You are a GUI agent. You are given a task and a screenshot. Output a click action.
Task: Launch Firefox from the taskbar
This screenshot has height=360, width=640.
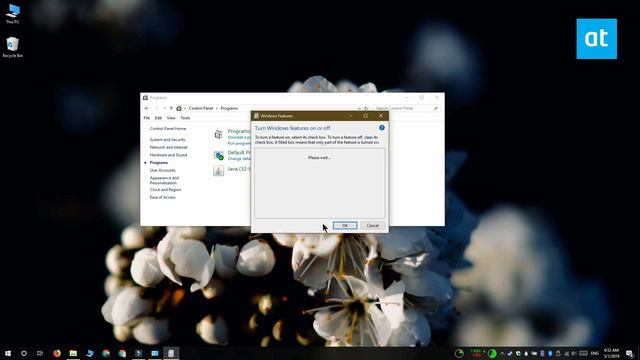(57, 353)
